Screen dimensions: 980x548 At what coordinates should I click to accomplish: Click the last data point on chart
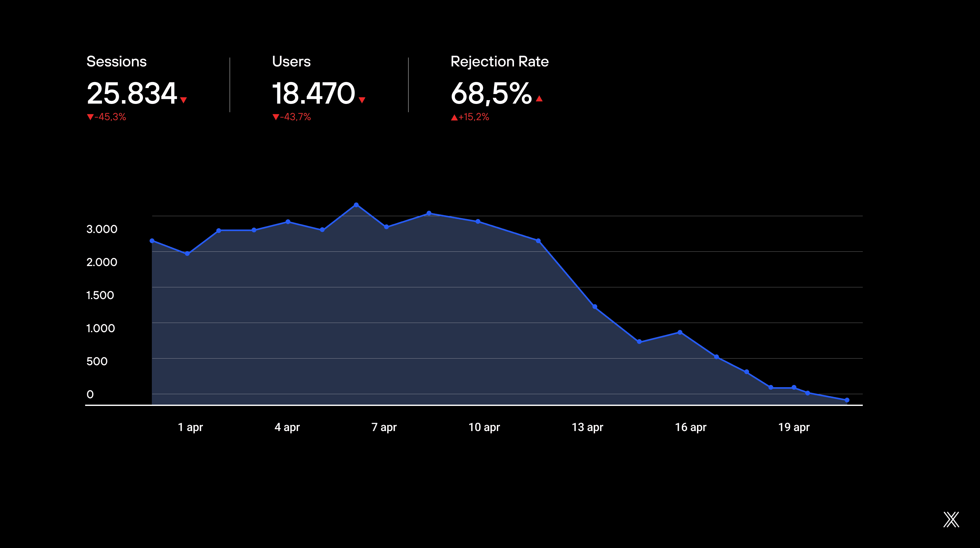coord(847,400)
